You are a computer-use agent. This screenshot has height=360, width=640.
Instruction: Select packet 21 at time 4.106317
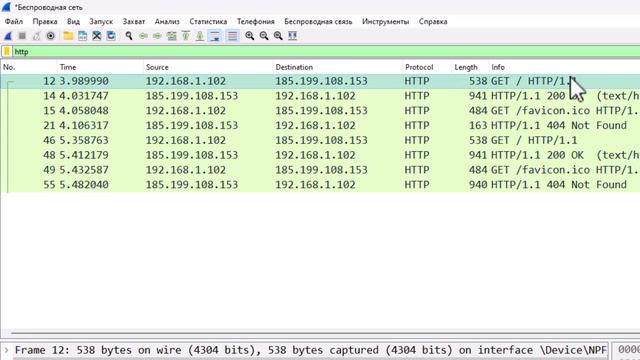[x=320, y=126]
